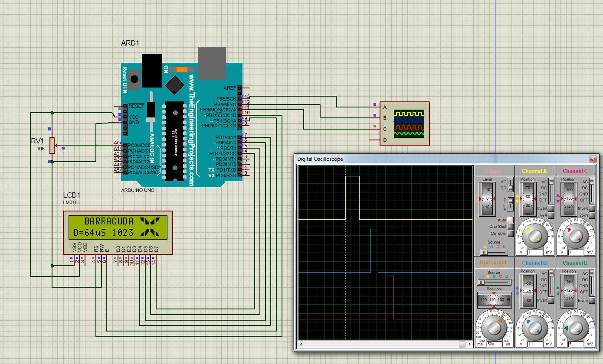Click Horizontal timebase field showing 50u
Viewport: 603px width, 364px height.
[x=494, y=344]
